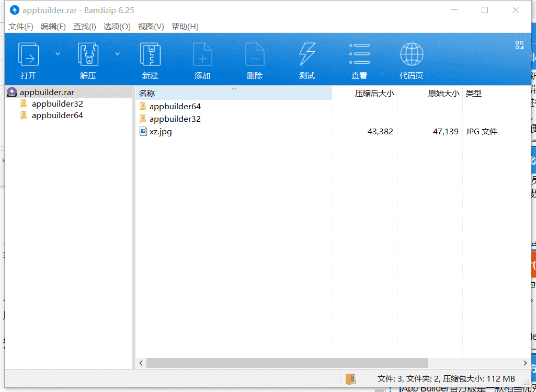536x392 pixels.
Task: Click the archive icon in the status bar
Action: pyautogui.click(x=351, y=378)
